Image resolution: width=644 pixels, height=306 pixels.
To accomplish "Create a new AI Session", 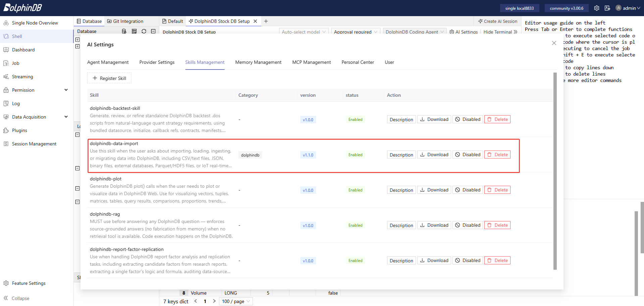I will (498, 21).
